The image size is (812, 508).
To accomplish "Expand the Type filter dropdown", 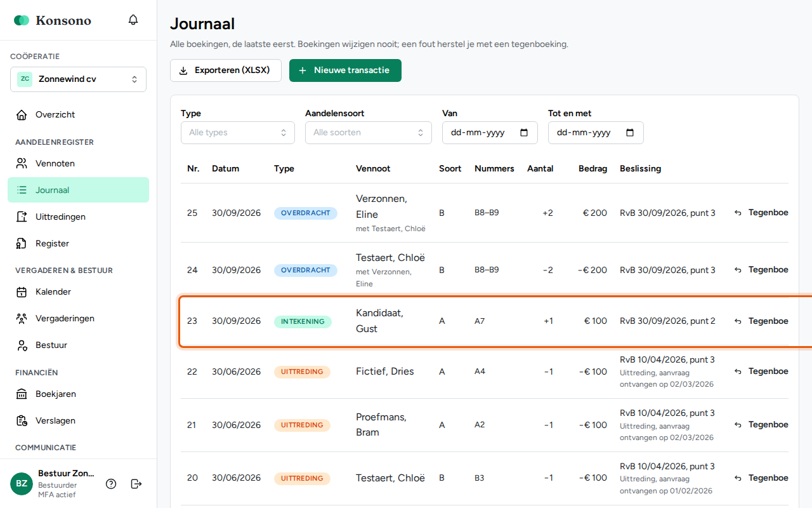I will tap(238, 133).
